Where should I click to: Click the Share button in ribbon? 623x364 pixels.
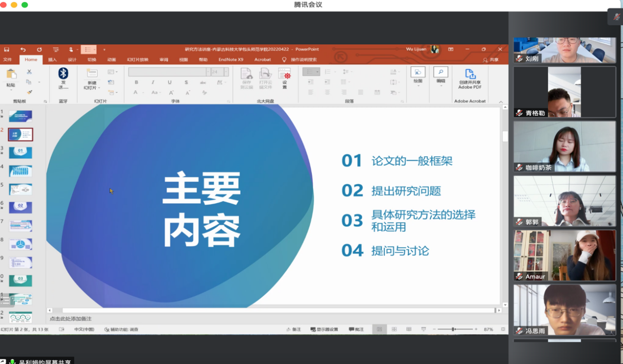tap(490, 60)
